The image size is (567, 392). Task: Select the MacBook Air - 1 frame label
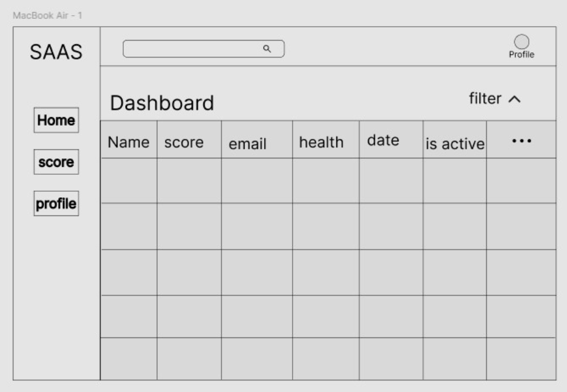pos(47,16)
